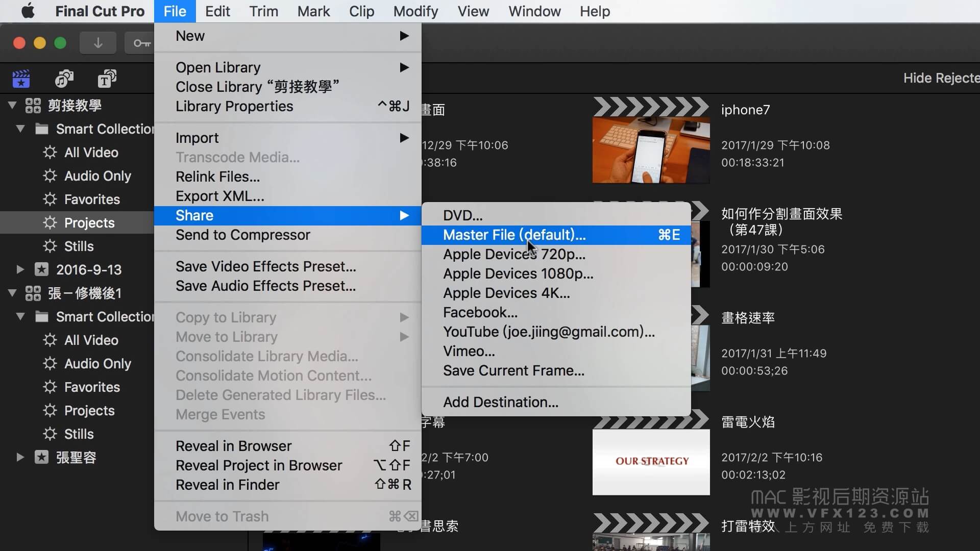This screenshot has height=551, width=980.
Task: Select the highlighted Projects smart collection
Action: click(77, 223)
